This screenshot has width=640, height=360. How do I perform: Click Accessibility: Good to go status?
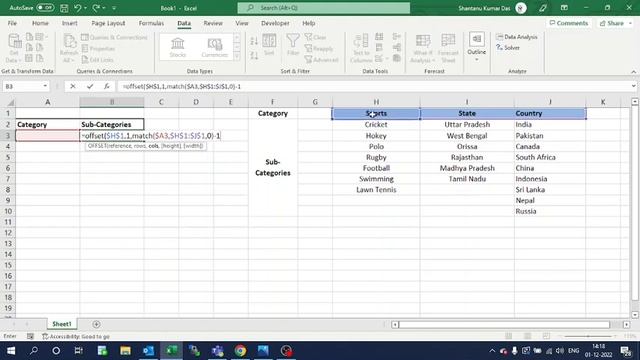click(x=76, y=336)
